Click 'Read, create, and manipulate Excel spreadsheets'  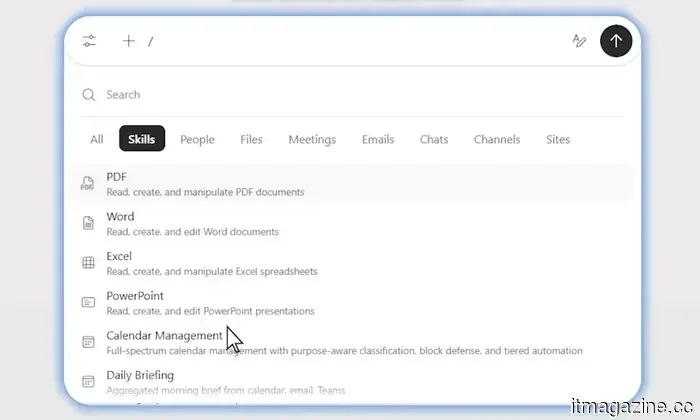pos(212,271)
